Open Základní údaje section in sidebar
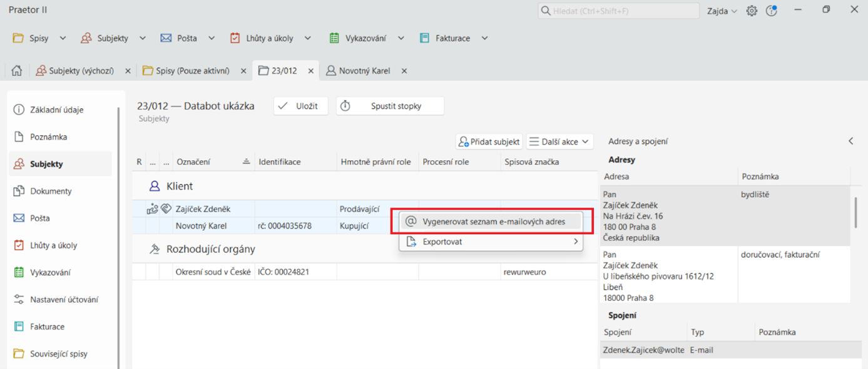868x369 pixels. [56, 110]
